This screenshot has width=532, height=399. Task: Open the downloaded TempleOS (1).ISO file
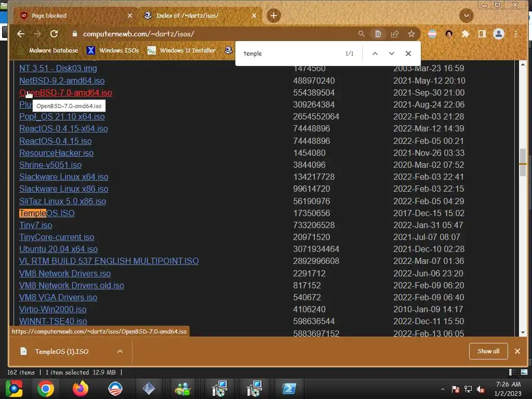[61, 352]
